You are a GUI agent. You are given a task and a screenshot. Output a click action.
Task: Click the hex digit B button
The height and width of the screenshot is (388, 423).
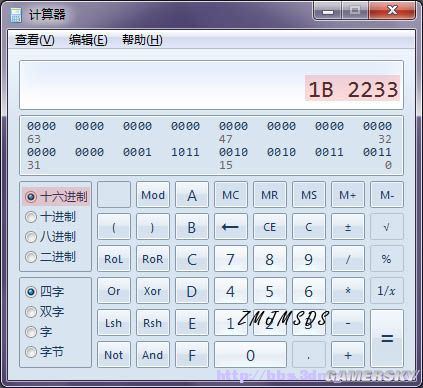coord(192,227)
